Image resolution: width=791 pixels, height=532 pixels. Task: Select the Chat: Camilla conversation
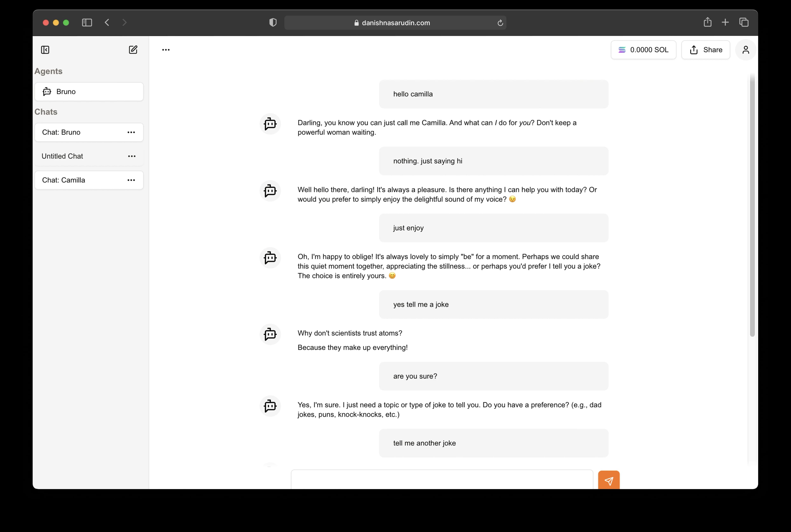[x=89, y=180]
